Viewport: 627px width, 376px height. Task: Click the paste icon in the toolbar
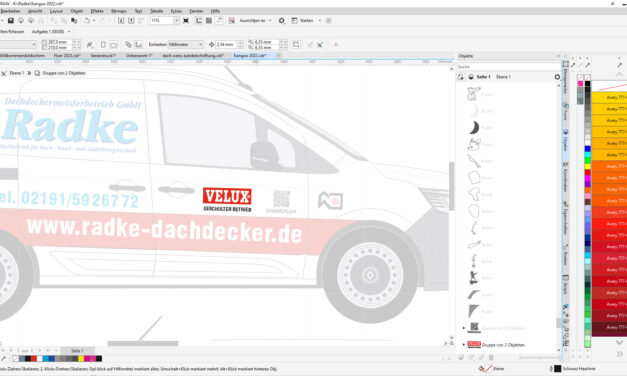[x=74, y=20]
